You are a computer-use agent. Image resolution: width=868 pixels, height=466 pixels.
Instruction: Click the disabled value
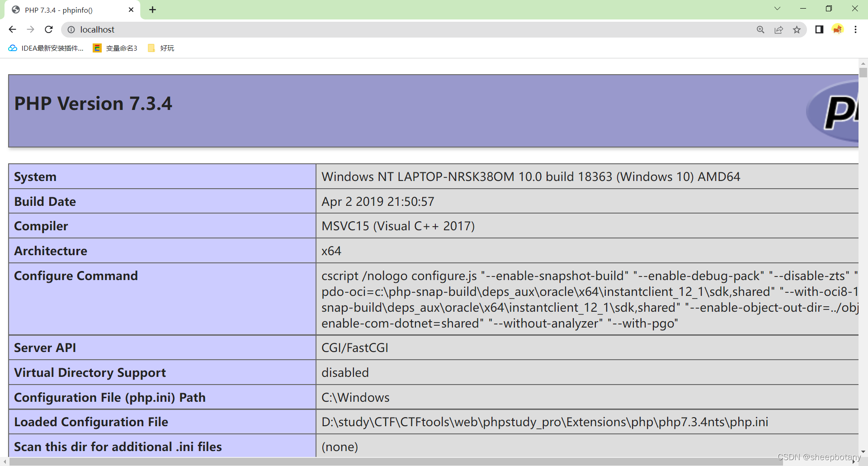tap(345, 373)
